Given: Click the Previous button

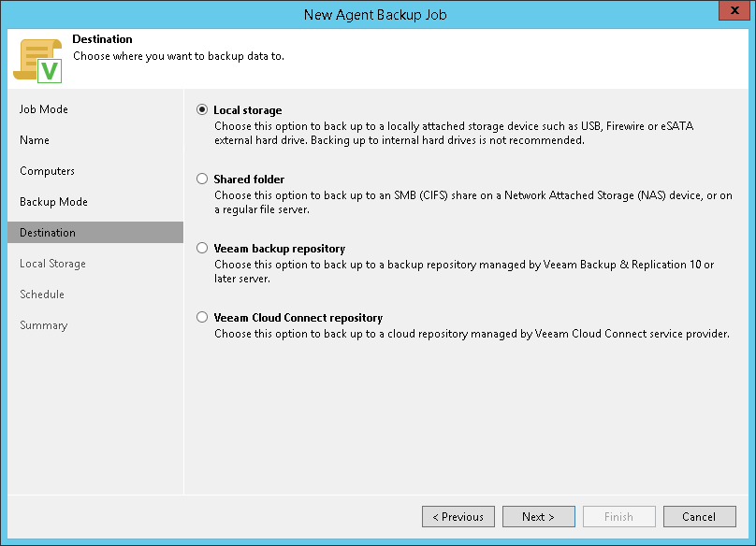Looking at the screenshot, I should (458, 517).
